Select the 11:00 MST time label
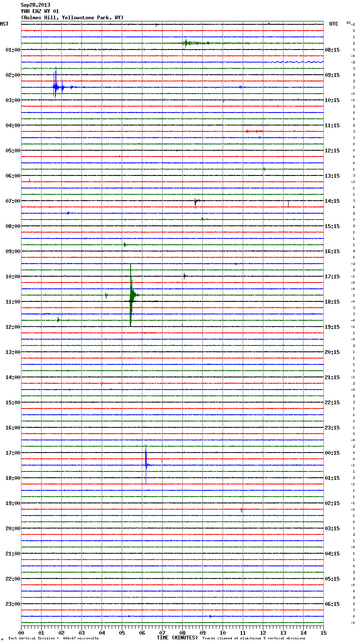Screen dimensions: 357x644 pyautogui.click(x=13, y=302)
